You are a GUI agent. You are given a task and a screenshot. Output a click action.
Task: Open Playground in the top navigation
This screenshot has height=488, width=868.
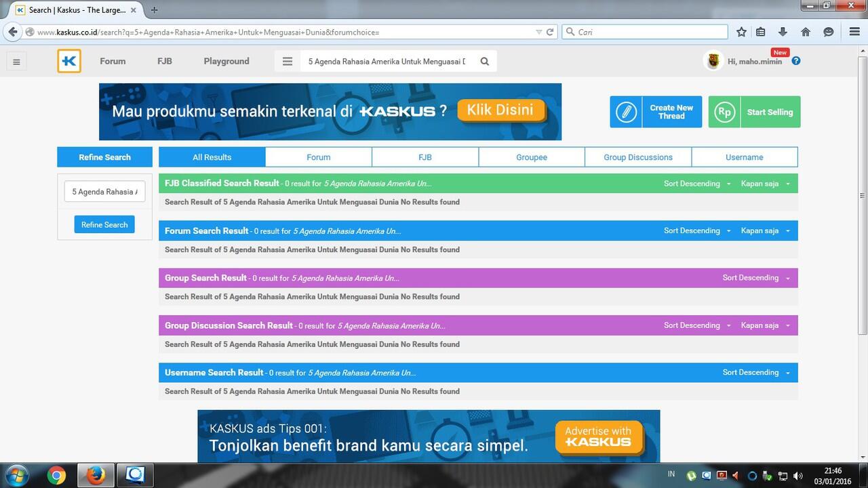point(226,61)
